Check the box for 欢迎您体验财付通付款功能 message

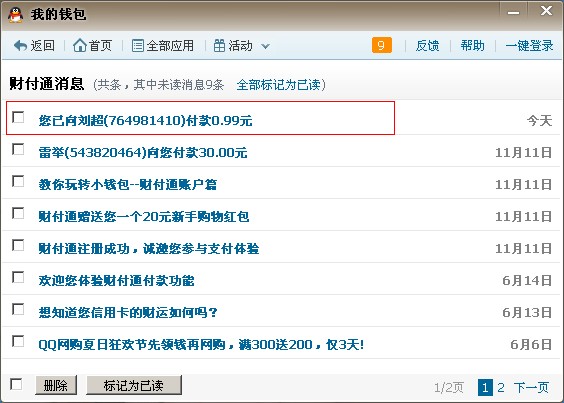click(x=18, y=277)
